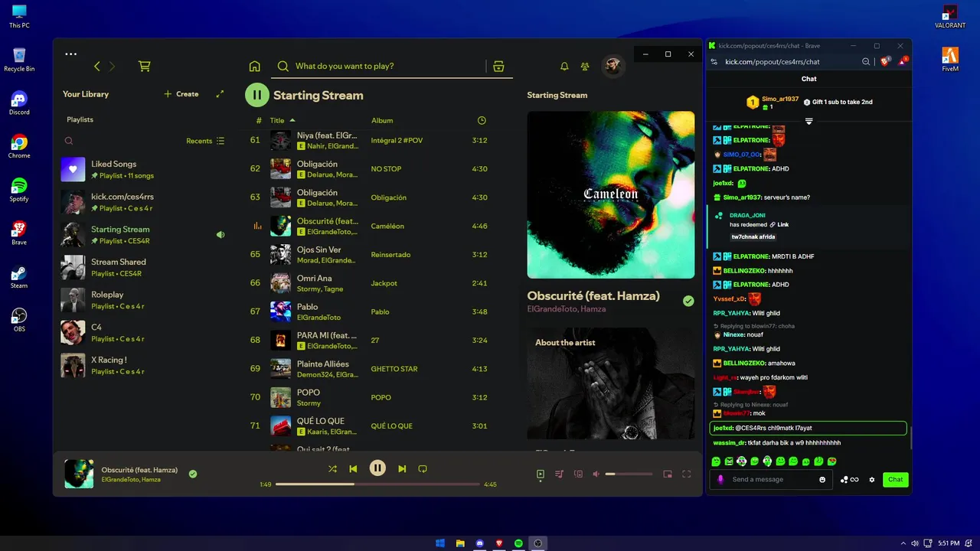The width and height of the screenshot is (980, 551).
Task: Open the three-dots Spotify menu
Action: [71, 54]
